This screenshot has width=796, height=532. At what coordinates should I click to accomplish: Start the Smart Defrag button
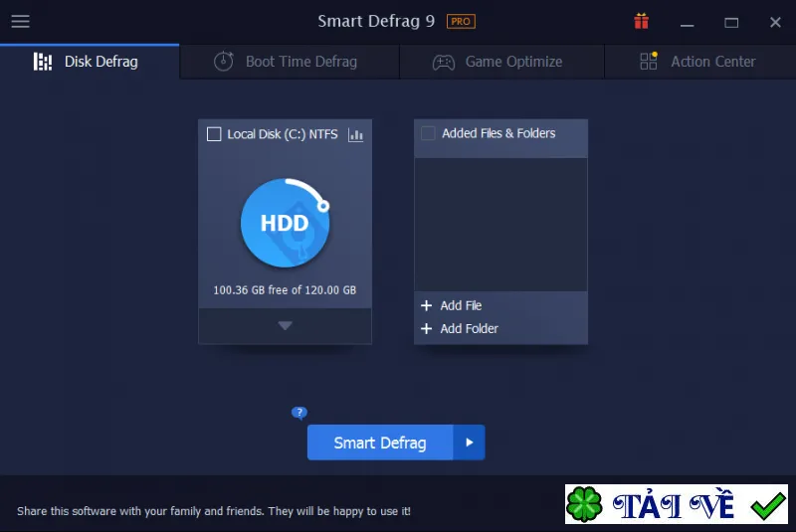click(380, 443)
